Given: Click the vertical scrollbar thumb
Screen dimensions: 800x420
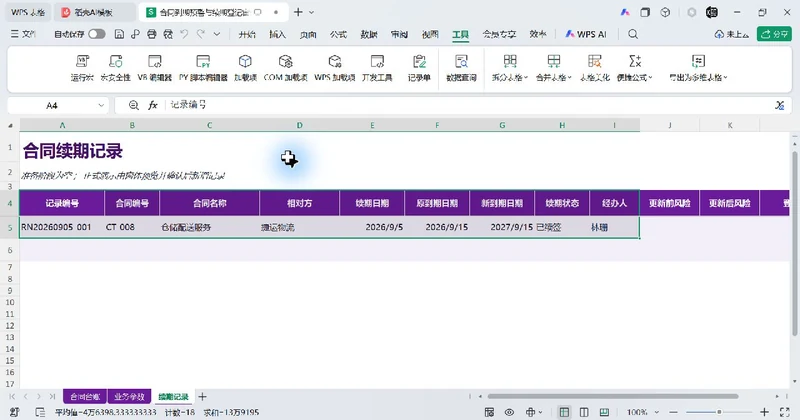Looking at the screenshot, I should [794, 243].
